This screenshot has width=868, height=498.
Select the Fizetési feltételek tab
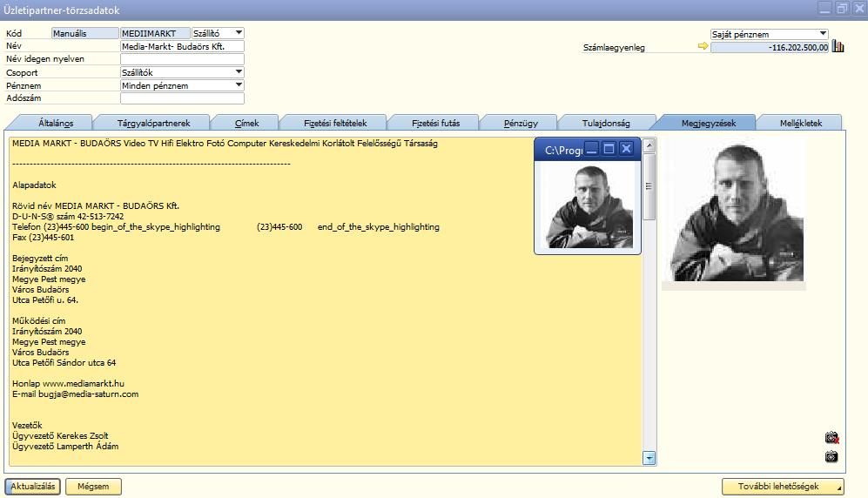pos(335,123)
